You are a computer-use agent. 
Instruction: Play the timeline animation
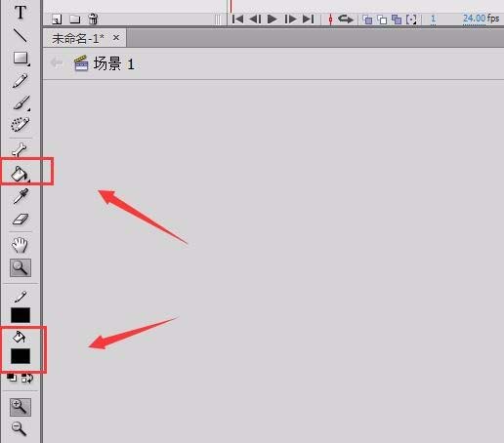tap(273, 20)
